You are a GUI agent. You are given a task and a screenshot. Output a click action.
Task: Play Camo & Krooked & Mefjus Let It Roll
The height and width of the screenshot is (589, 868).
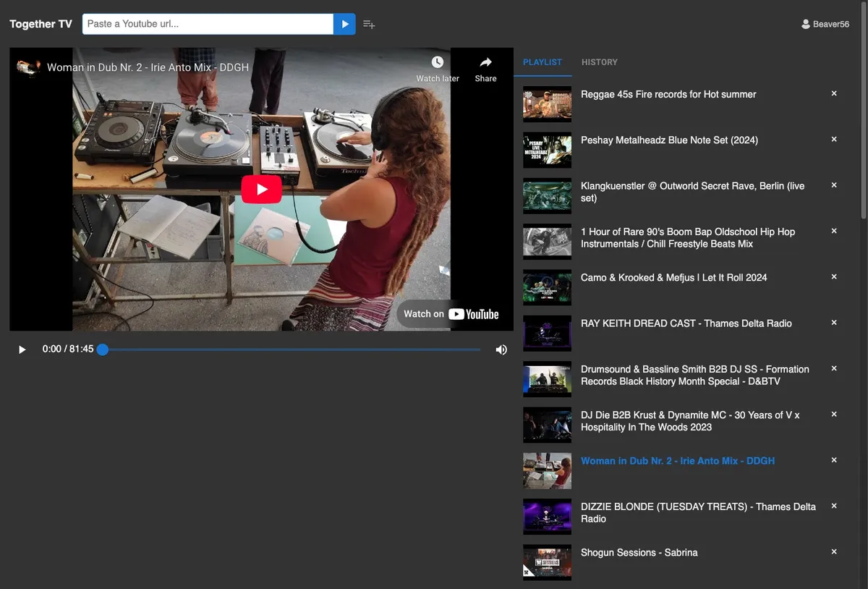point(674,278)
